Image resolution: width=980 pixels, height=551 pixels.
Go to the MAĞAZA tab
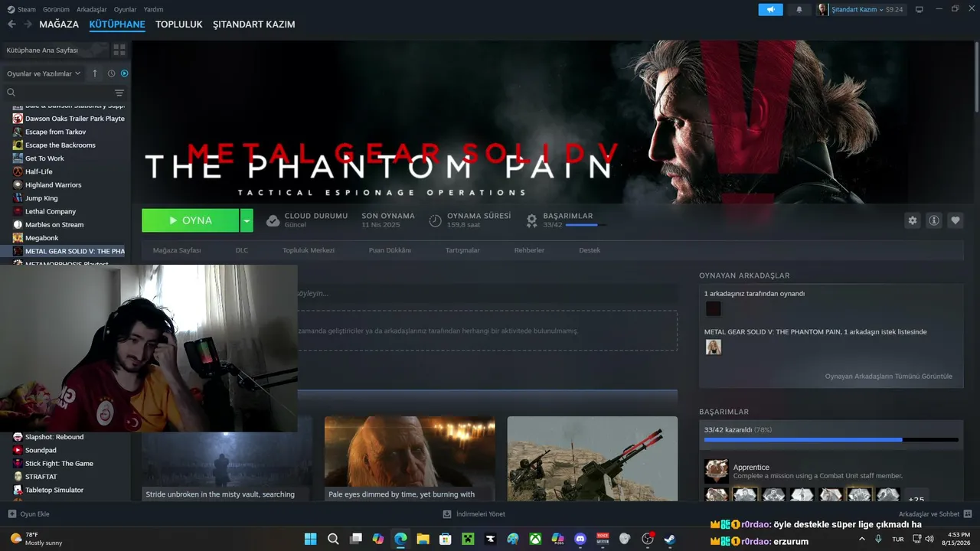[59, 24]
